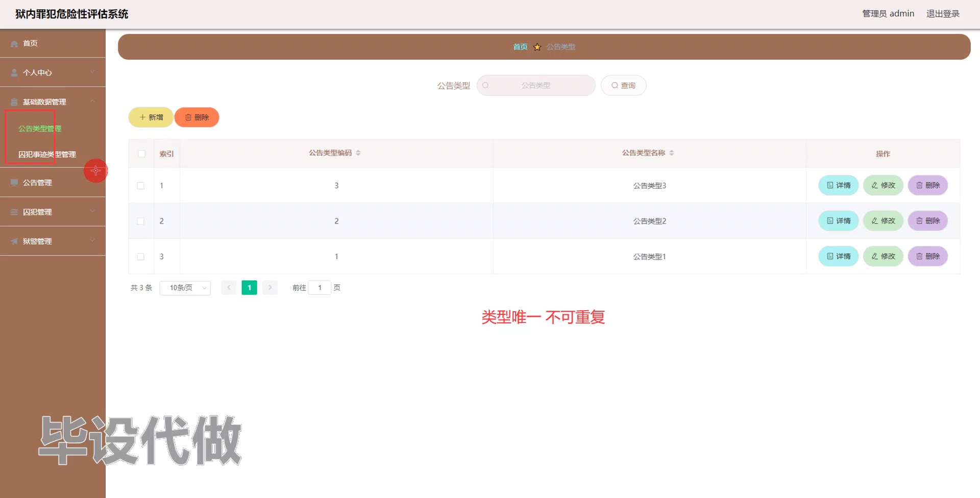Click 修改 for 公告类型1
Screen dimensions: 980x498
[x=884, y=256]
